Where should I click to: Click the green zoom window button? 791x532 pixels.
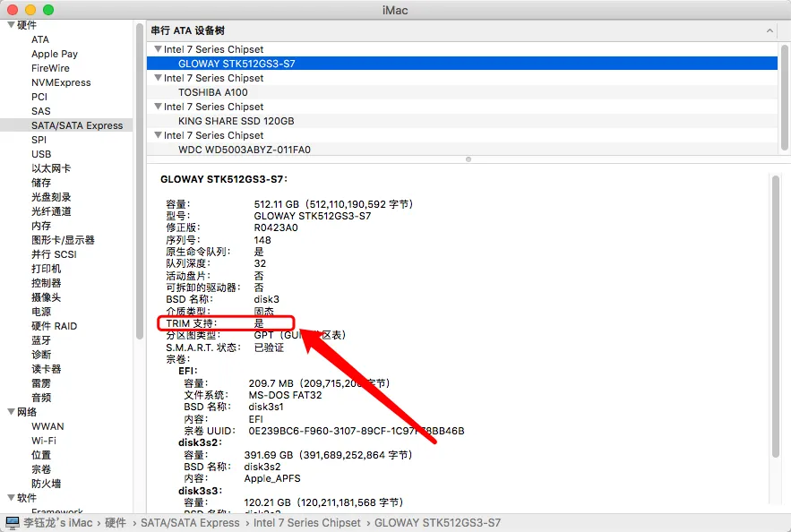tap(48, 10)
